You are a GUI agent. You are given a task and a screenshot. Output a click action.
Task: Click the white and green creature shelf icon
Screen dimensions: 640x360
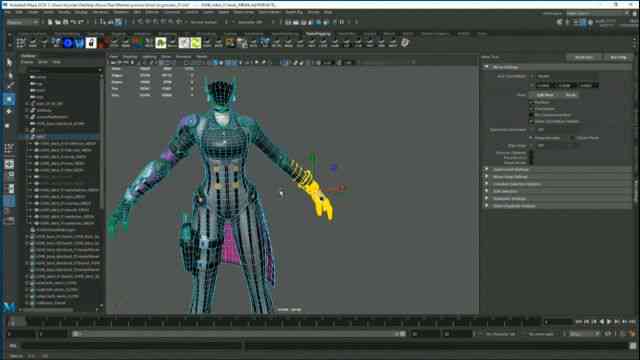pos(161,42)
